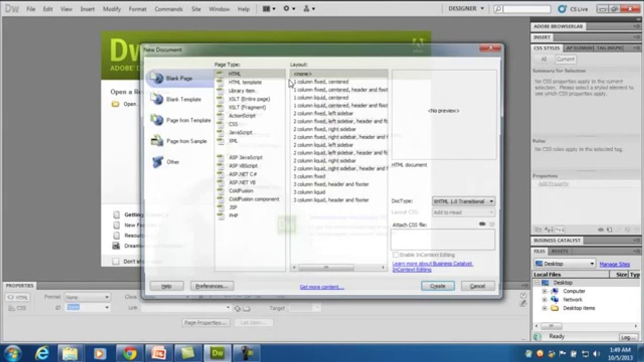Show Current selection mode in CSS Styles

click(x=565, y=59)
